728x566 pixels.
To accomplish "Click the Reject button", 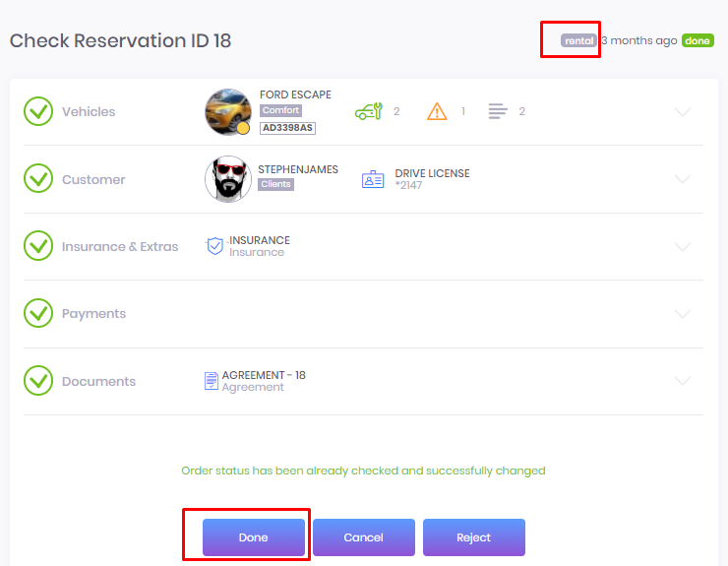I will [x=474, y=537].
